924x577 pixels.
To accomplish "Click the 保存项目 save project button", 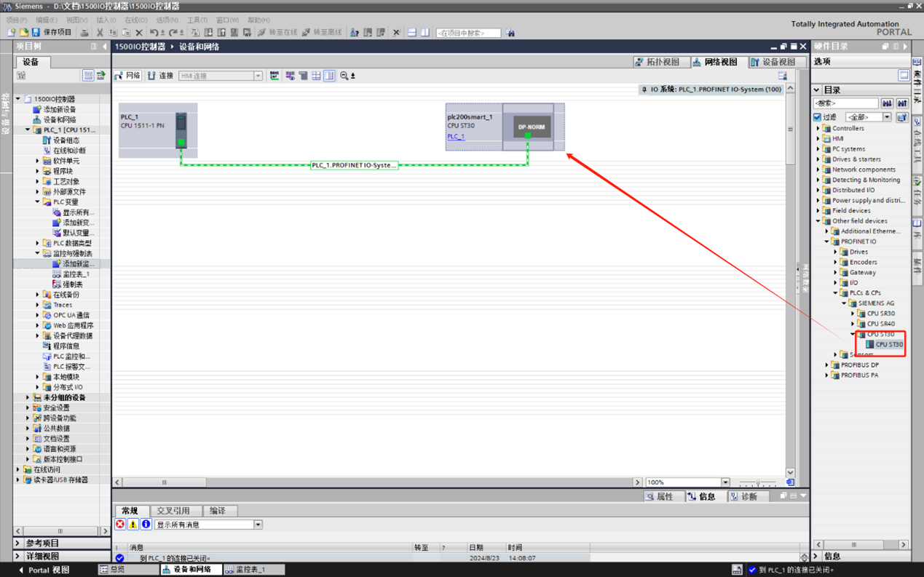I will click(x=51, y=33).
